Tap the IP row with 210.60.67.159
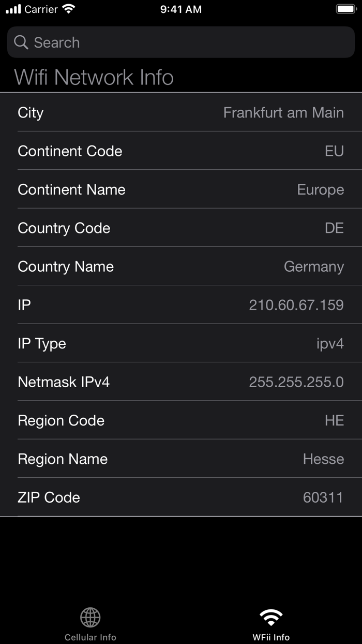This screenshot has height=644, width=362. pos(181,305)
